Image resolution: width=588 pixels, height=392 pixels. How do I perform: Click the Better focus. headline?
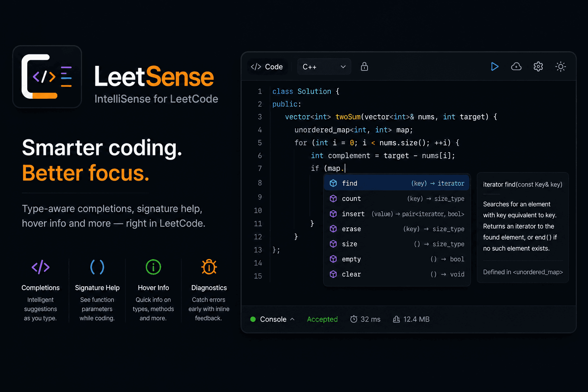click(x=86, y=173)
